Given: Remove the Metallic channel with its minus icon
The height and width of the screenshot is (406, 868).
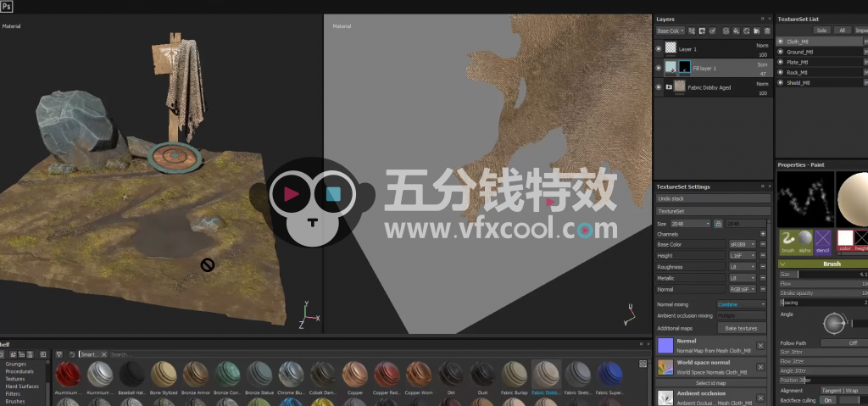Looking at the screenshot, I should tap(762, 278).
